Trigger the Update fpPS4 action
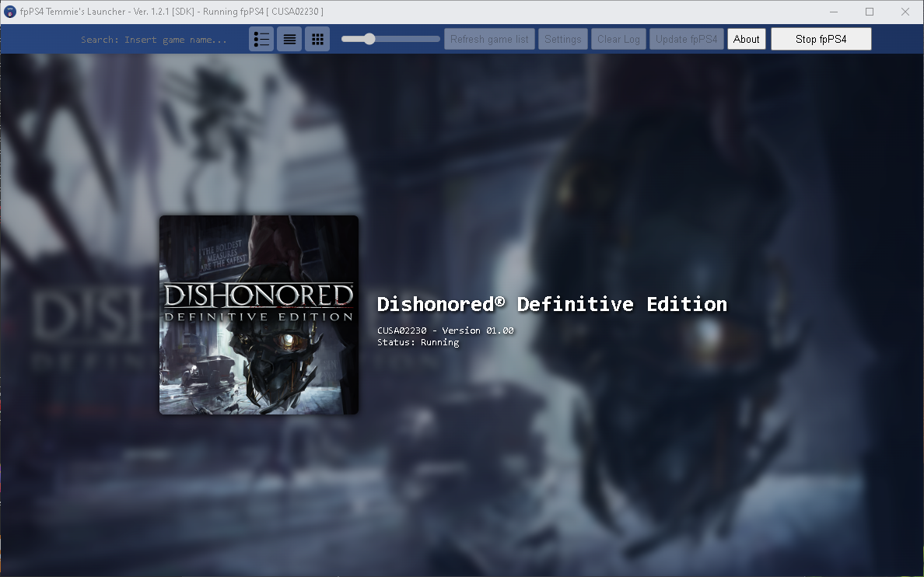The width and height of the screenshot is (924, 577). 686,38
